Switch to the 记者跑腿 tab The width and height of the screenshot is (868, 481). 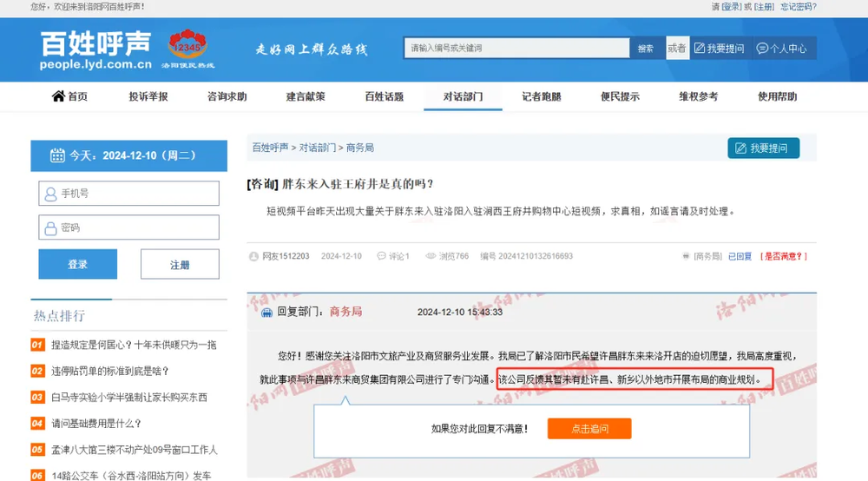pos(541,96)
